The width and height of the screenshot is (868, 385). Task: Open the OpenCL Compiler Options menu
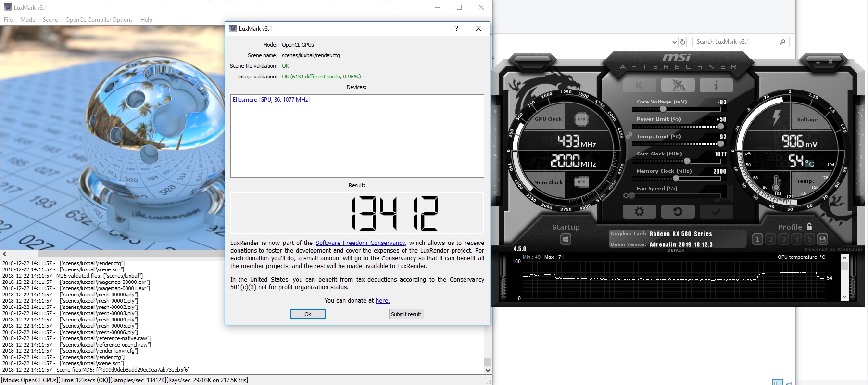point(99,20)
